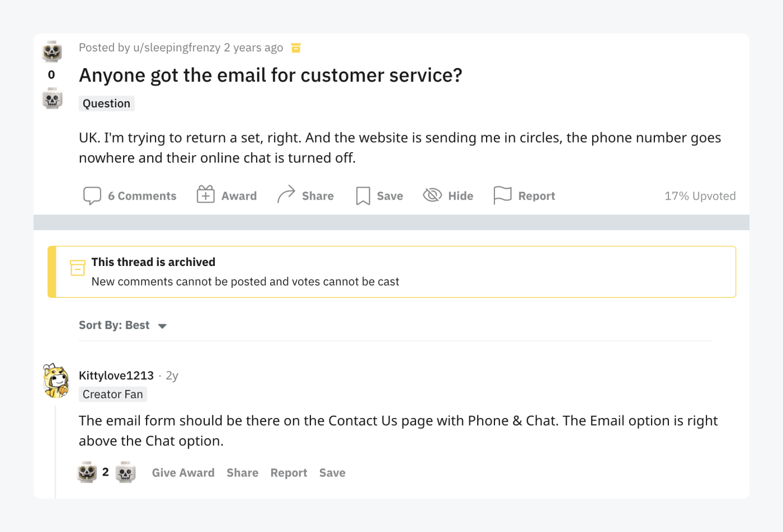Click the Save bookmark icon
This screenshot has width=783, height=532.
tap(362, 195)
